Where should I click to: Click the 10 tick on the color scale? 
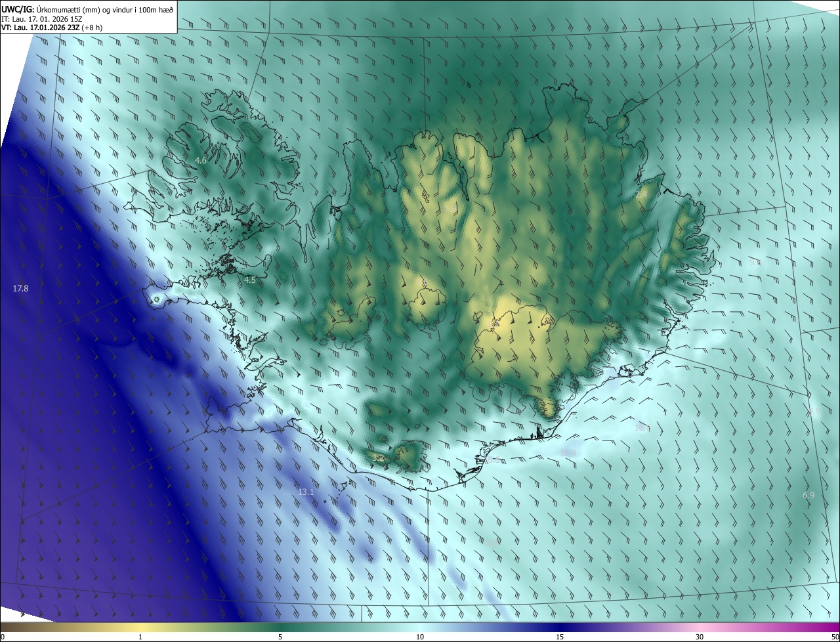[420, 637]
